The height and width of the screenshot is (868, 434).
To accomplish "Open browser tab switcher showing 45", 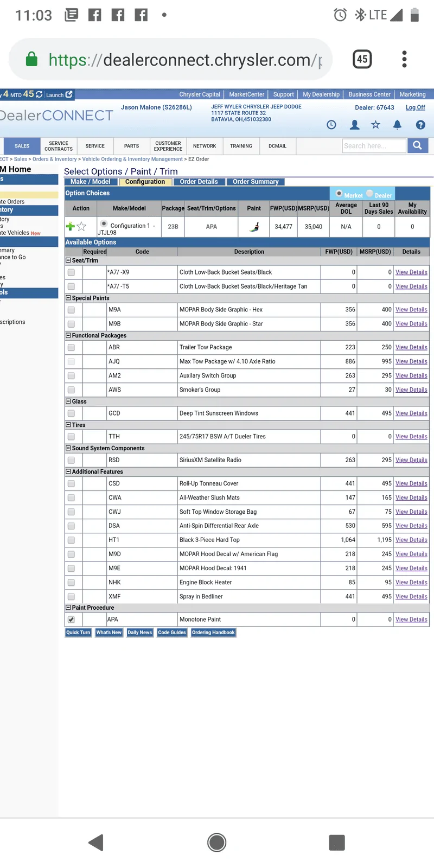I will pyautogui.click(x=362, y=59).
